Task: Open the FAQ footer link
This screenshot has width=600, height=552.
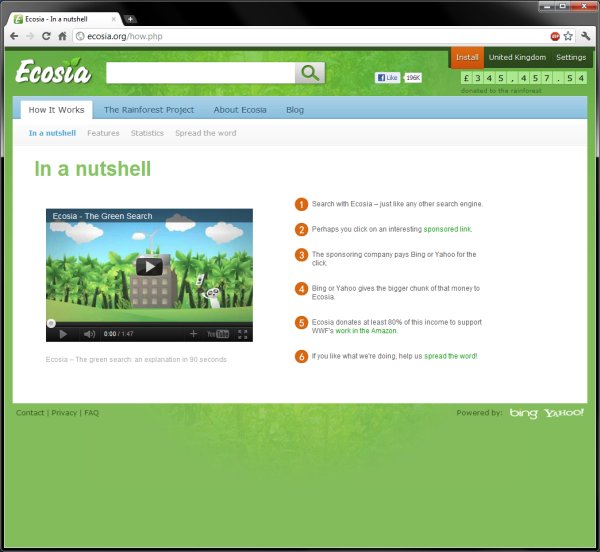Action: (91, 413)
